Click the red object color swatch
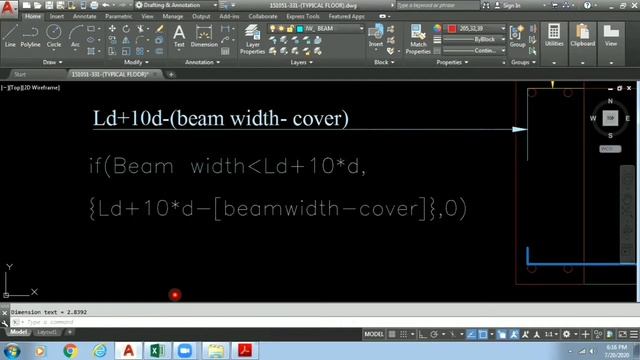 pyautogui.click(x=452, y=29)
